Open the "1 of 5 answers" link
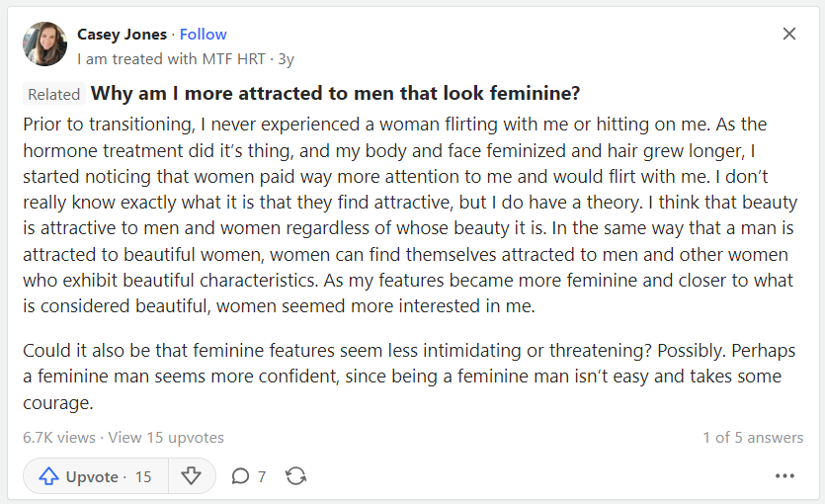The image size is (825, 504). click(x=753, y=437)
